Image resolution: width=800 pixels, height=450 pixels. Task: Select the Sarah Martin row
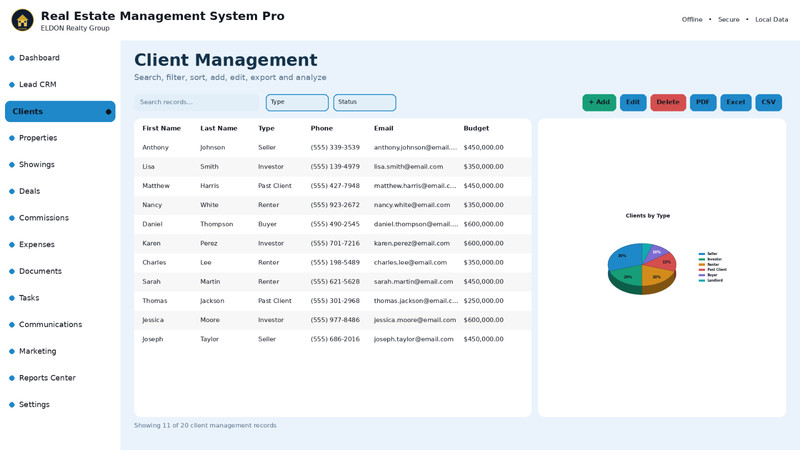pyautogui.click(x=333, y=282)
